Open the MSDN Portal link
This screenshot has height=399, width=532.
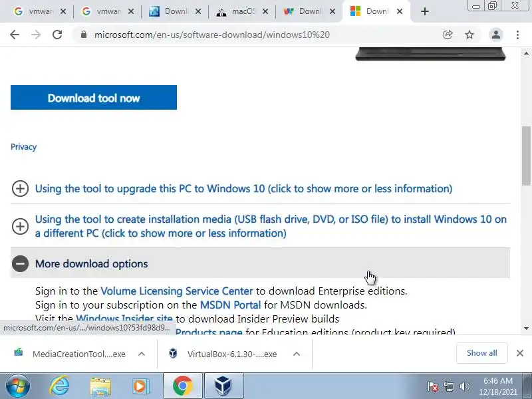tap(230, 305)
